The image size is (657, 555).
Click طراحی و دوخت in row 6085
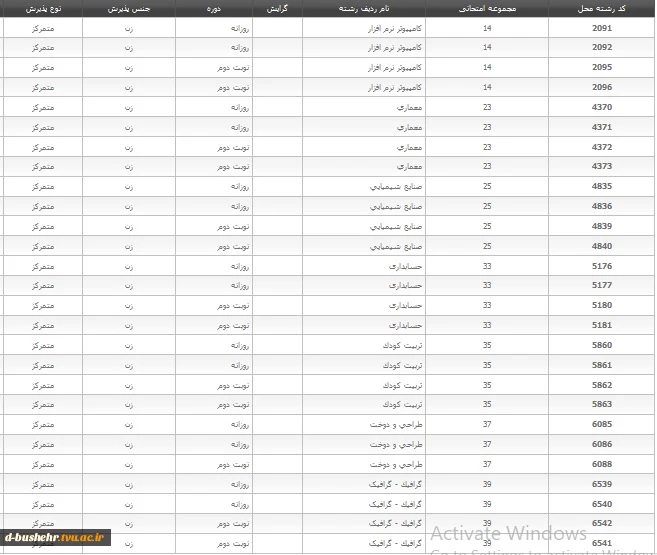coord(396,425)
